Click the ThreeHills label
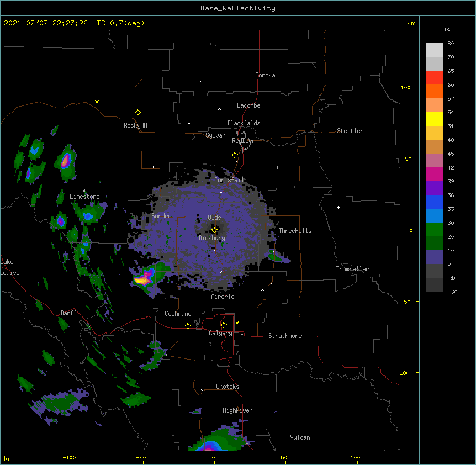The image size is (476, 465). coord(295,231)
